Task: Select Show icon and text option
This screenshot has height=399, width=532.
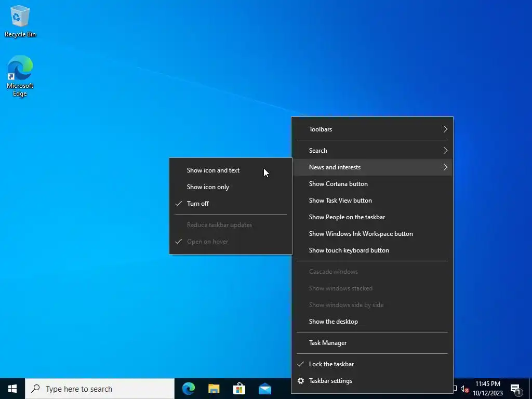Action: coord(231,170)
